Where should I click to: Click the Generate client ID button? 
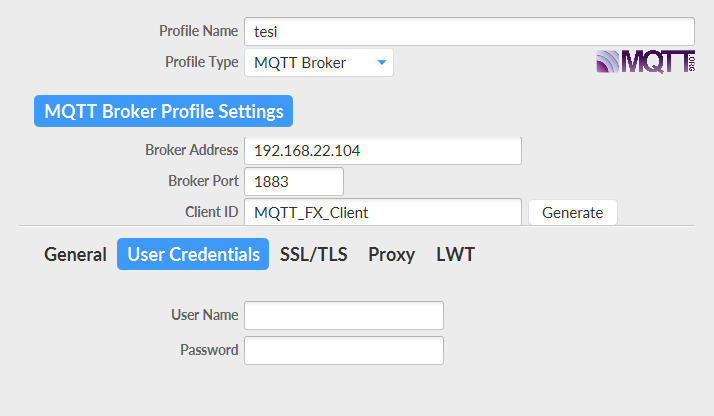[x=572, y=213]
